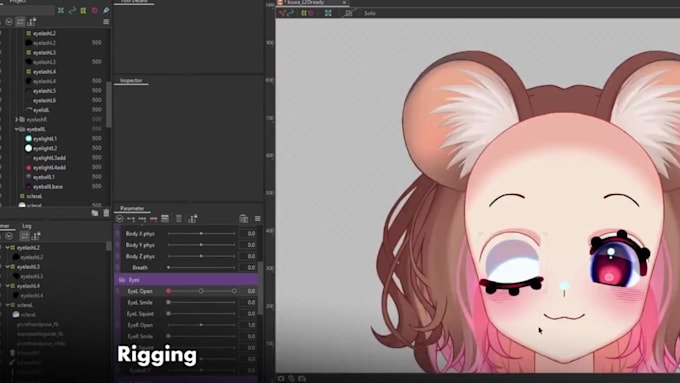Collapse the Eyes parameter group
Image resolution: width=680 pixels, height=383 pixels.
pyautogui.click(x=122, y=280)
